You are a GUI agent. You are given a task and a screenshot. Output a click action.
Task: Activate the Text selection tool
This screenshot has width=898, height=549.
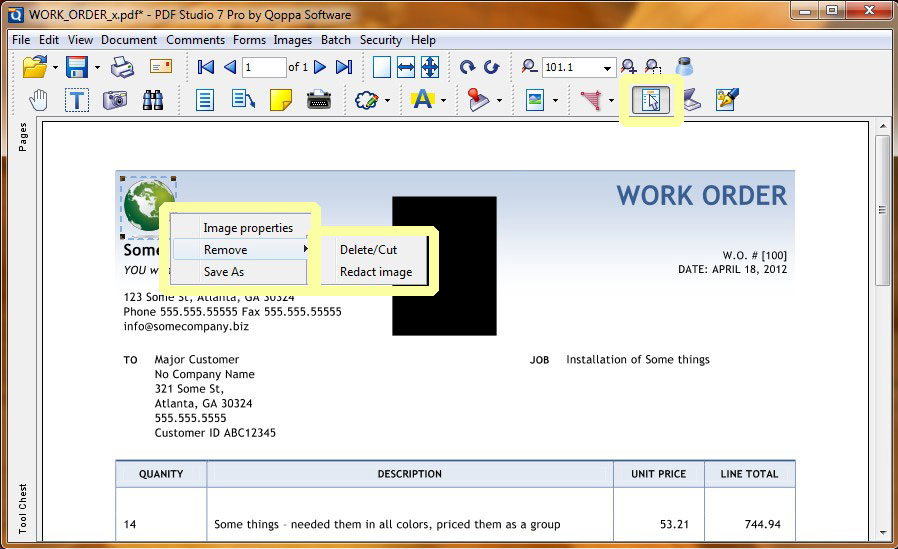(77, 100)
